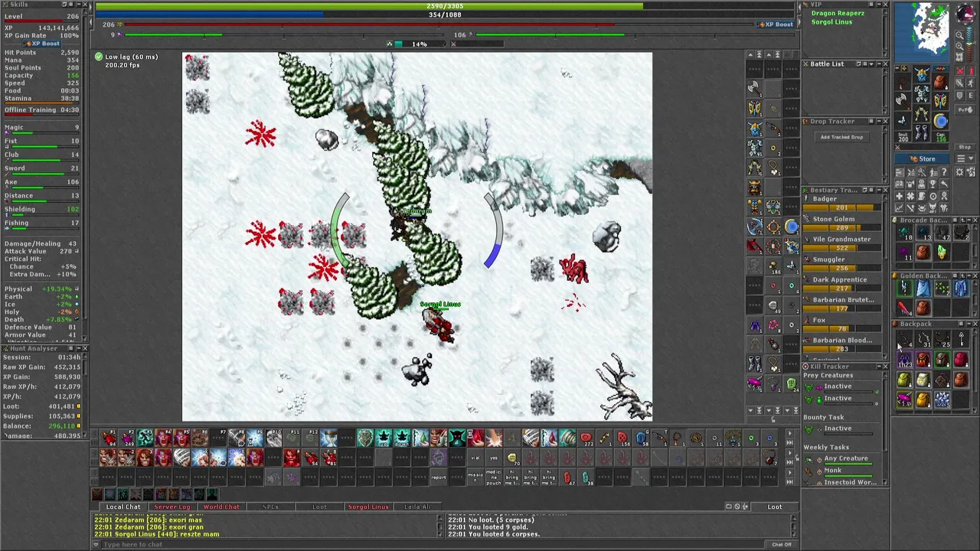Click the yes hotkey action slot
The image size is (980, 551).
[494, 458]
